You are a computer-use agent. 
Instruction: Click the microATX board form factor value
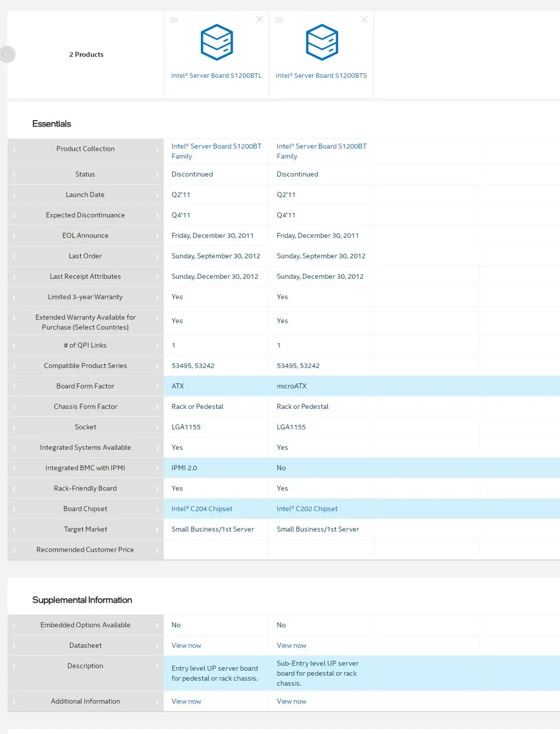[292, 386]
